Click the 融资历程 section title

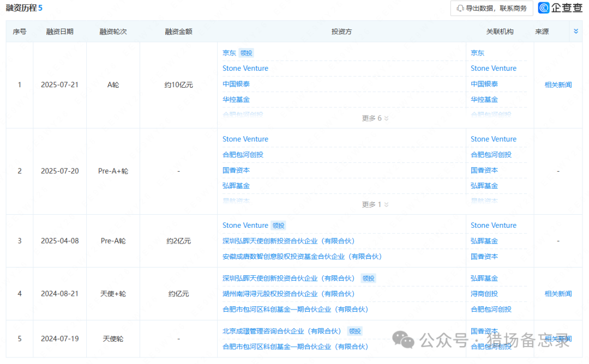coord(21,8)
